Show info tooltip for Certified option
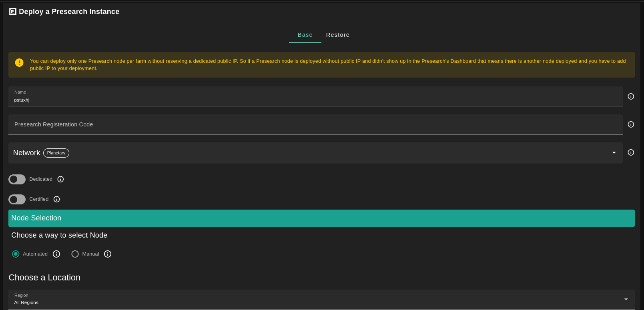Screen dimensions: 644x310 point(57,199)
